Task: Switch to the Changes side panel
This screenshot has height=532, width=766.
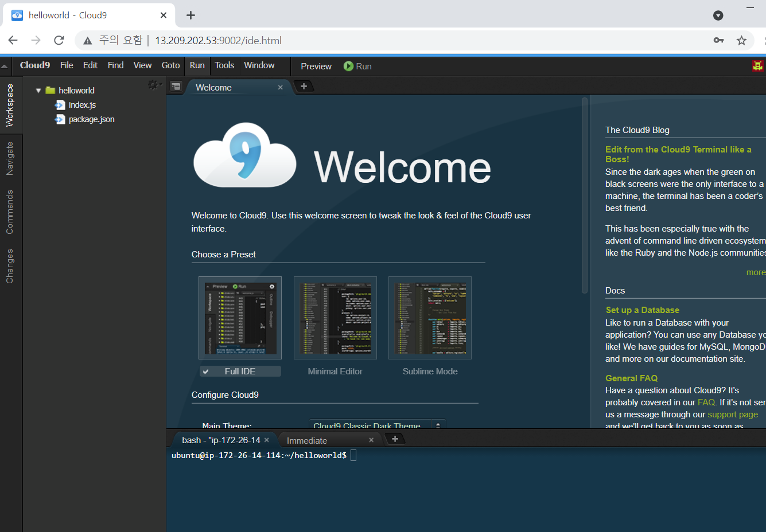Action: pyautogui.click(x=10, y=266)
